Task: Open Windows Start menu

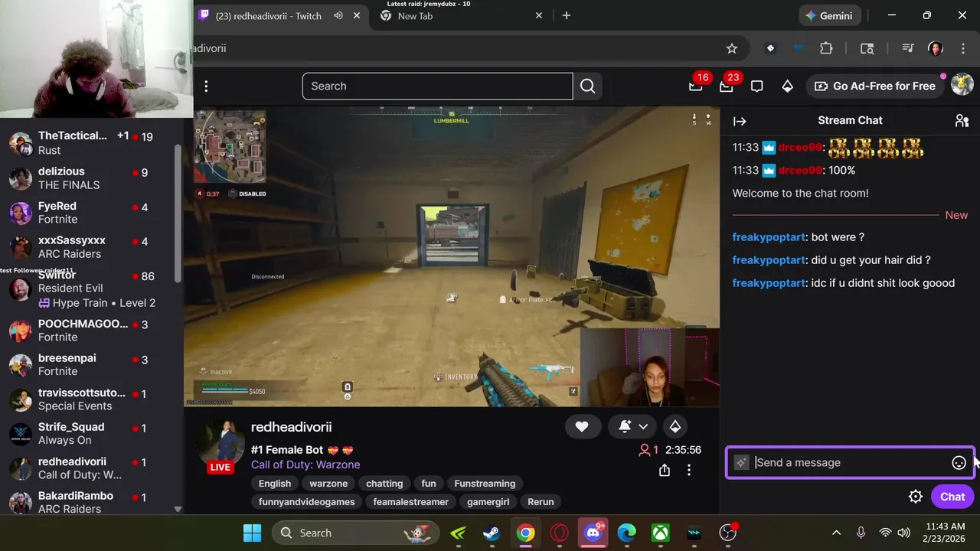Action: tap(252, 533)
